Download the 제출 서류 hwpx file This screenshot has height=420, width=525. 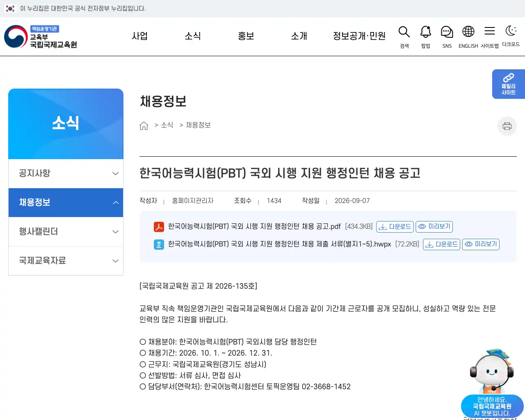[441, 244]
